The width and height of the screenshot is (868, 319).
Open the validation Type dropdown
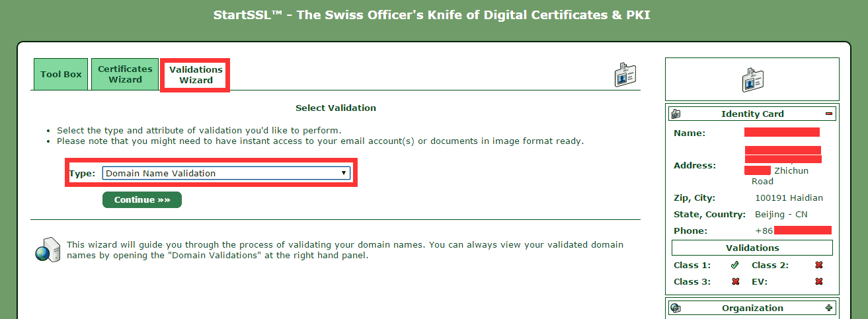(x=225, y=173)
